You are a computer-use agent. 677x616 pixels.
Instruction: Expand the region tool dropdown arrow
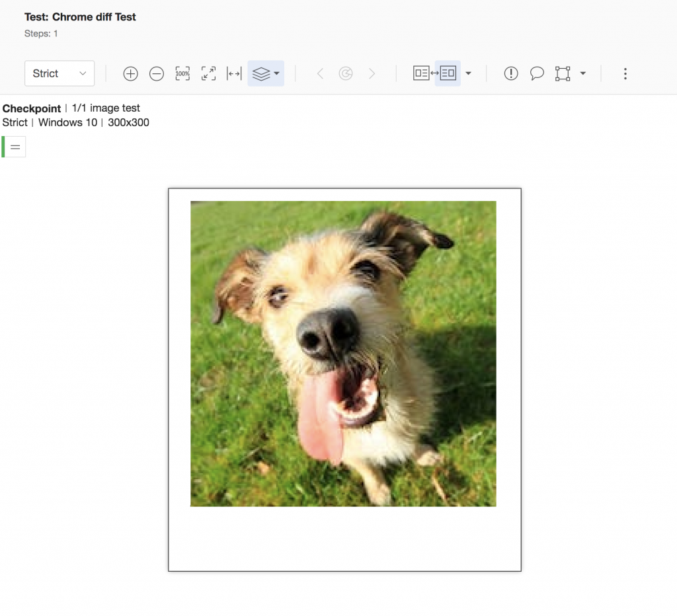582,73
